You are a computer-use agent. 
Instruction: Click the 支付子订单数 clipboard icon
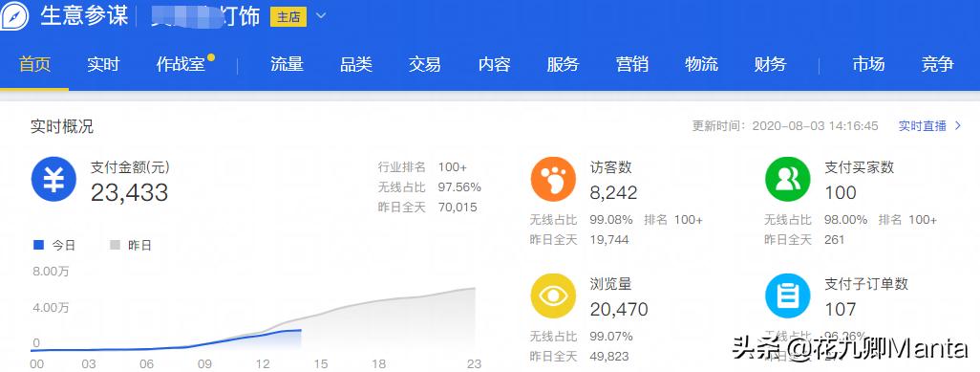point(787,295)
